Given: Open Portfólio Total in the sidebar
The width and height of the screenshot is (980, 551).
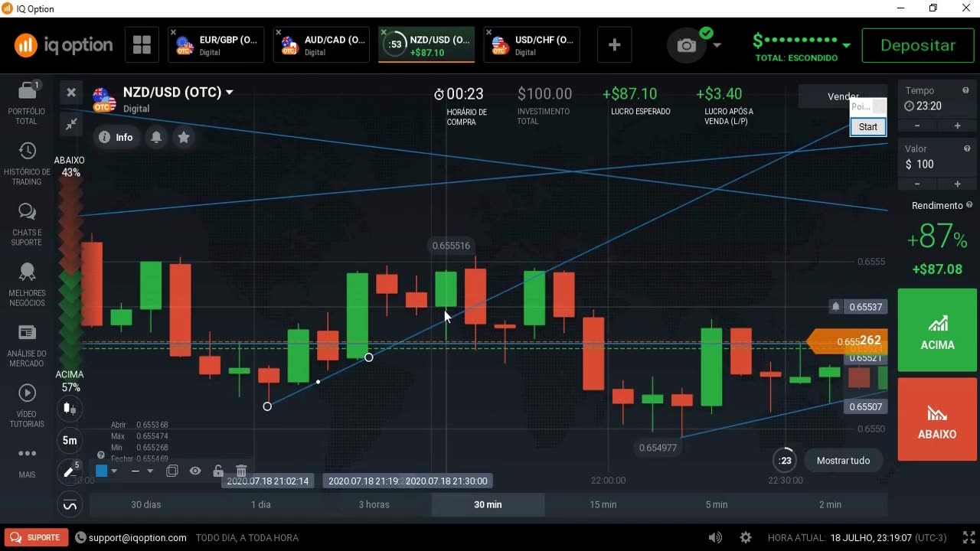Looking at the screenshot, I should 27,103.
